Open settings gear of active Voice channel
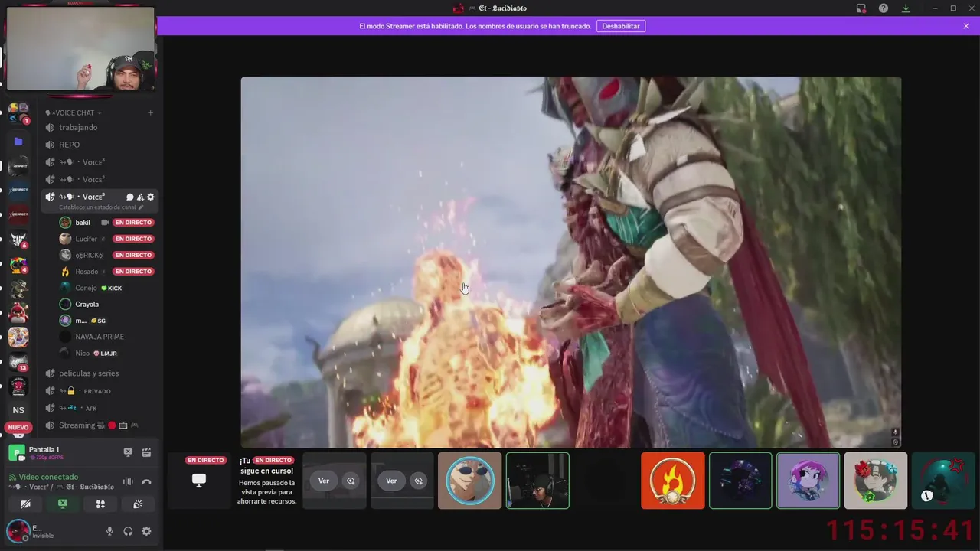 pos(150,197)
